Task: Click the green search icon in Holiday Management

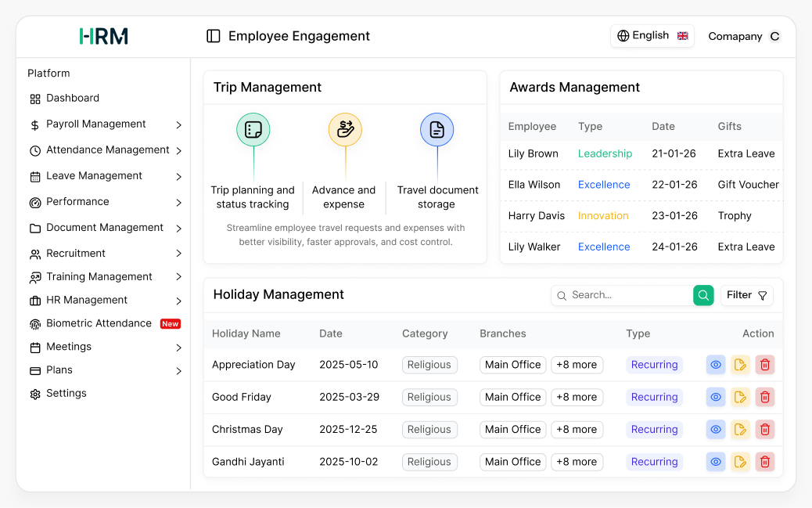Action: click(x=702, y=295)
